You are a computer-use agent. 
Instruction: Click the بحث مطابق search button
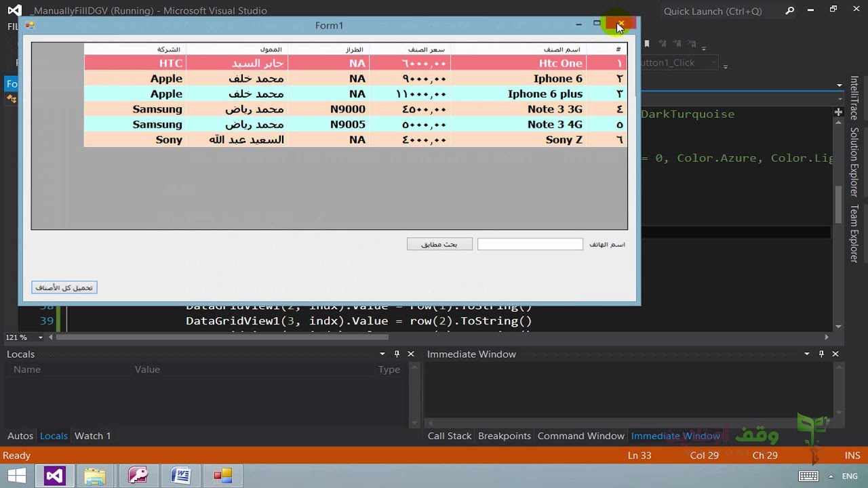[439, 244]
